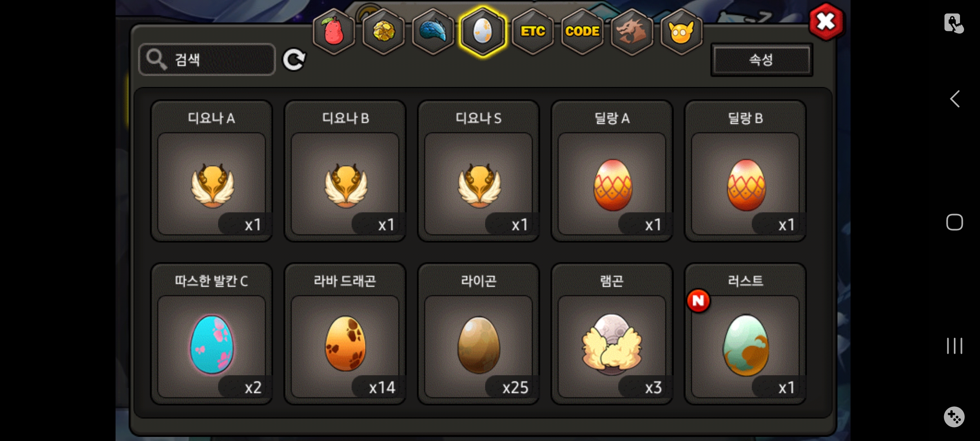The width and height of the screenshot is (980, 441).
Task: Select the 딜랑 A orange patterned egg
Action: pyautogui.click(x=612, y=171)
